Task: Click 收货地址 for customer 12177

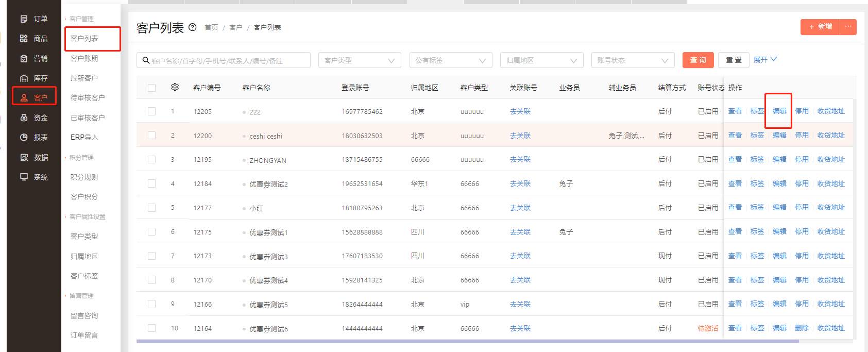Action: click(831, 207)
